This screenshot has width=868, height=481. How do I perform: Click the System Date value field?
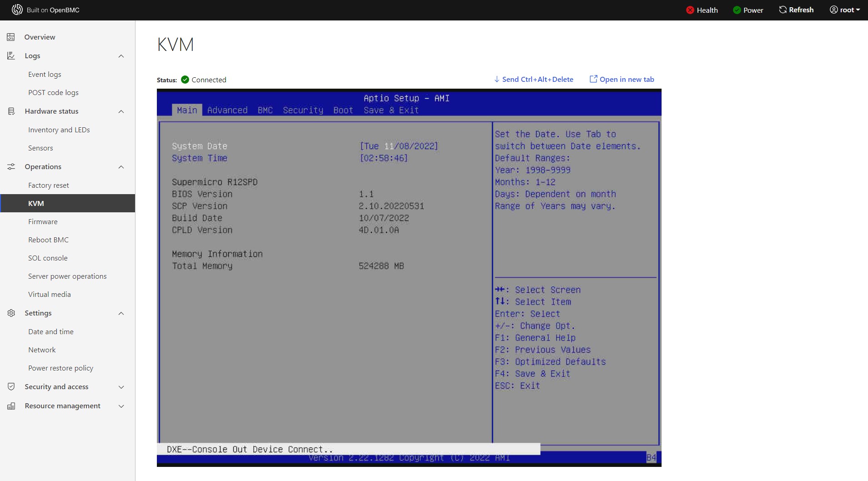(x=399, y=146)
